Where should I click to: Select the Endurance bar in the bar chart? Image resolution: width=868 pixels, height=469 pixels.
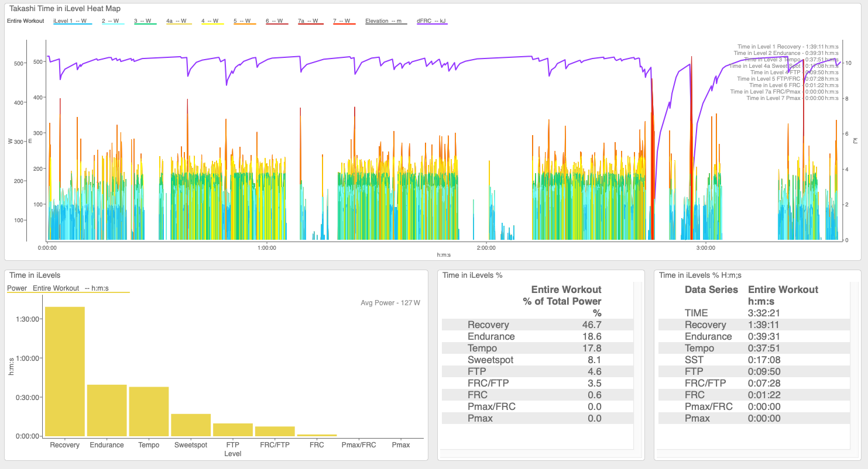(107, 410)
